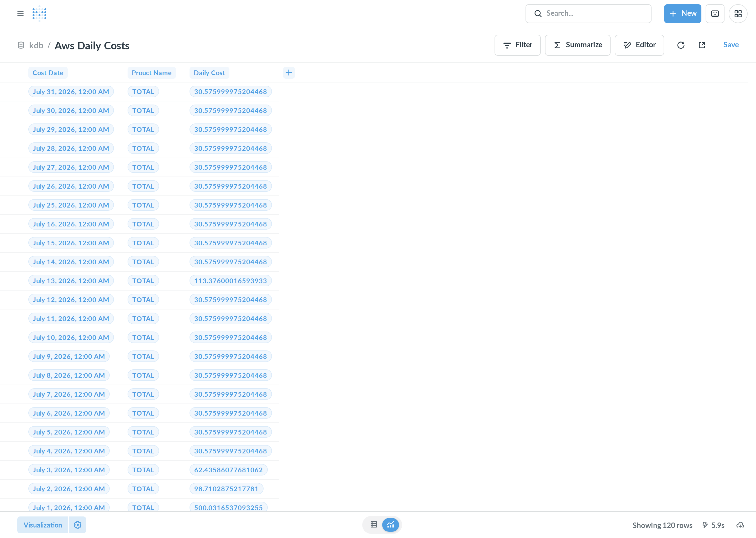Open Daily Cost column header menu
The width and height of the screenshot is (756, 538).
click(x=209, y=73)
